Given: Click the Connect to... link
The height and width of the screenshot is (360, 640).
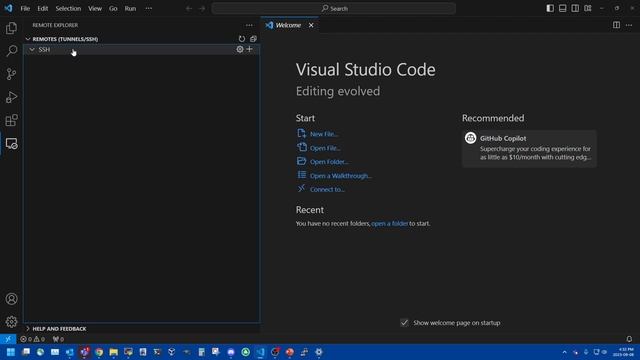Looking at the screenshot, I should point(327,189).
